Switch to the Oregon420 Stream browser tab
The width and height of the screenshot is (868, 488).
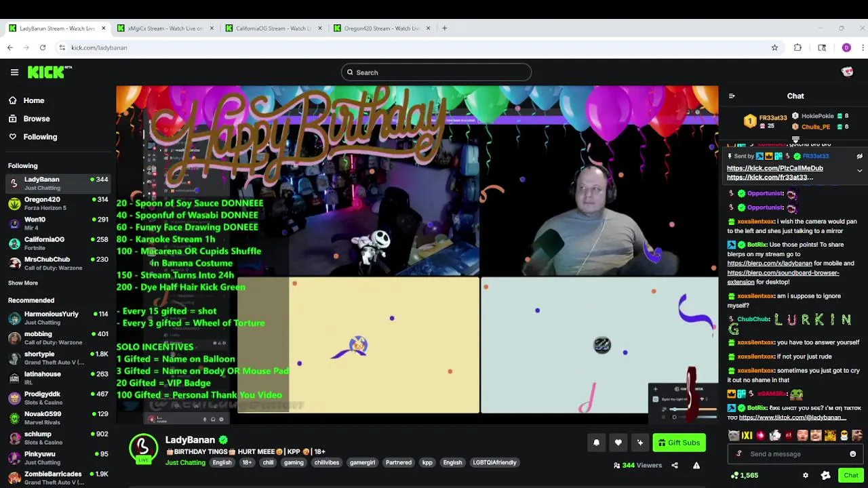click(382, 28)
